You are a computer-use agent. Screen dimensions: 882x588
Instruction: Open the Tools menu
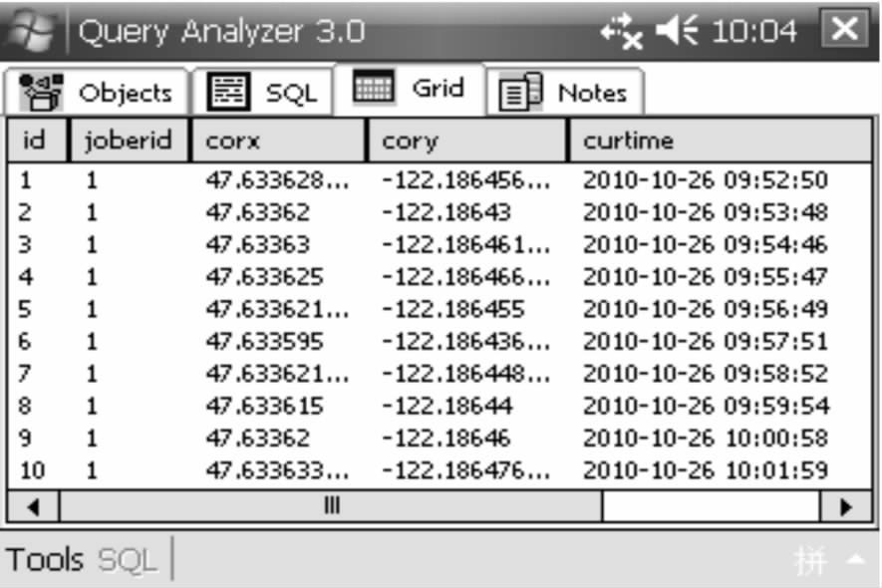[x=45, y=560]
